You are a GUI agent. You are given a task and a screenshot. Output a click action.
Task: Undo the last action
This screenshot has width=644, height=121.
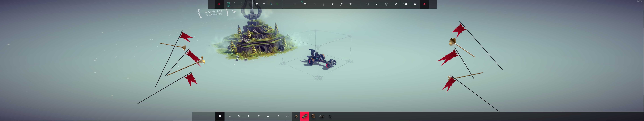pos(271,4)
